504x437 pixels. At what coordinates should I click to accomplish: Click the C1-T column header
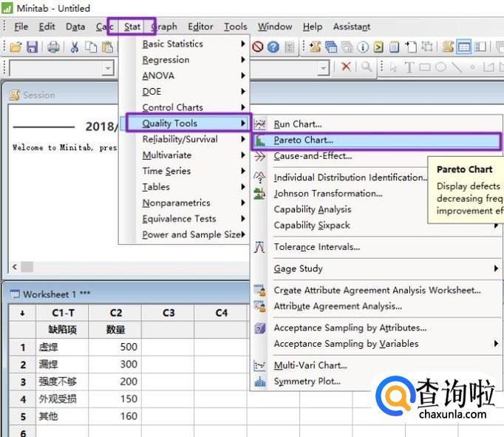coord(63,313)
